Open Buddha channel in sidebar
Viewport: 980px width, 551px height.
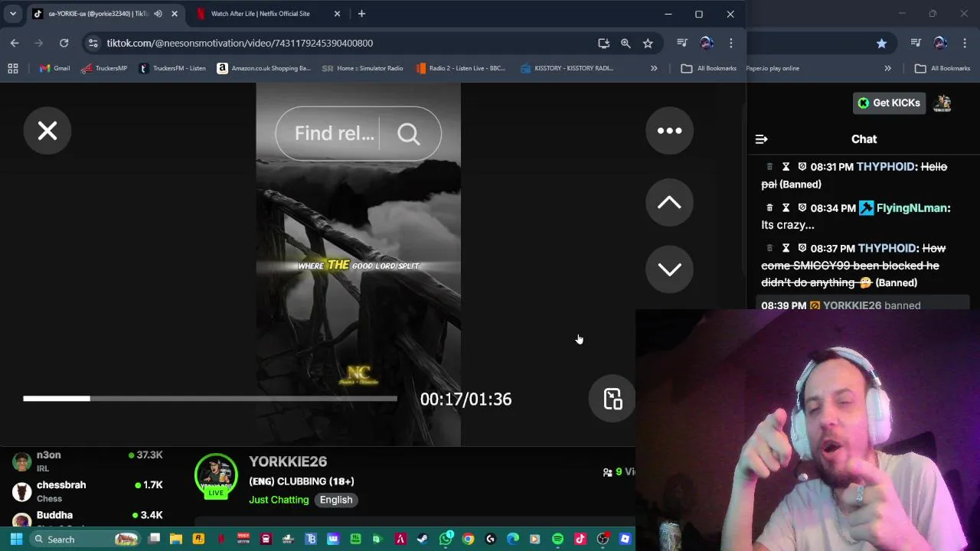88,518
